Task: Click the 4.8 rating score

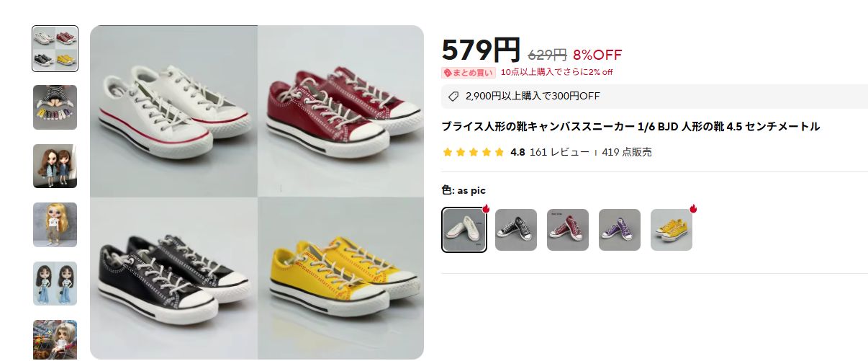Action: click(517, 152)
